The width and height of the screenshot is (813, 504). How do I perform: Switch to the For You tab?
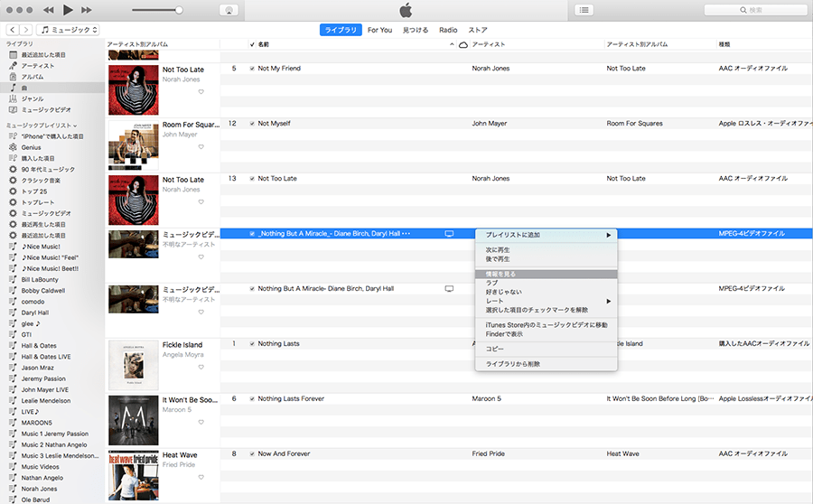[x=379, y=30]
